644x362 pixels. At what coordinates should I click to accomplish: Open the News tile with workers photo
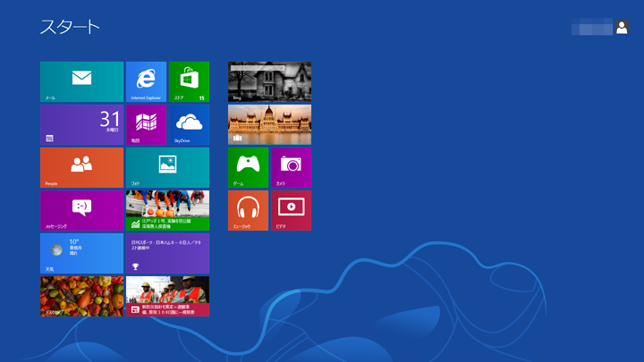(167, 297)
